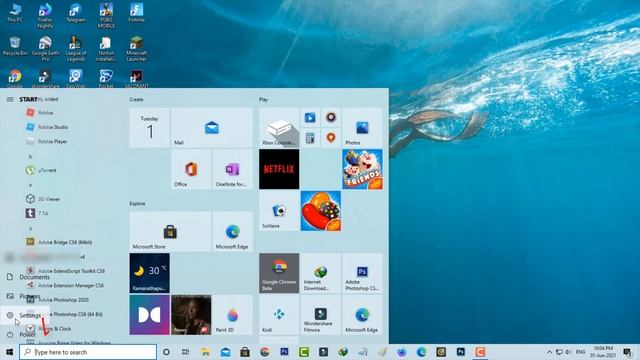The image size is (640, 360).
Task: Launch Candy Crush Friends tile
Action: [x=362, y=169]
